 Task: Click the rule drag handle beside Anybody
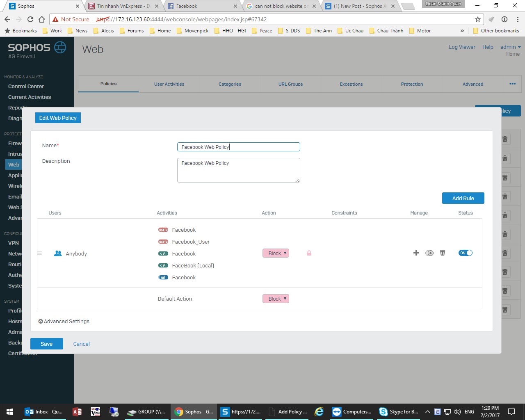pos(40,253)
